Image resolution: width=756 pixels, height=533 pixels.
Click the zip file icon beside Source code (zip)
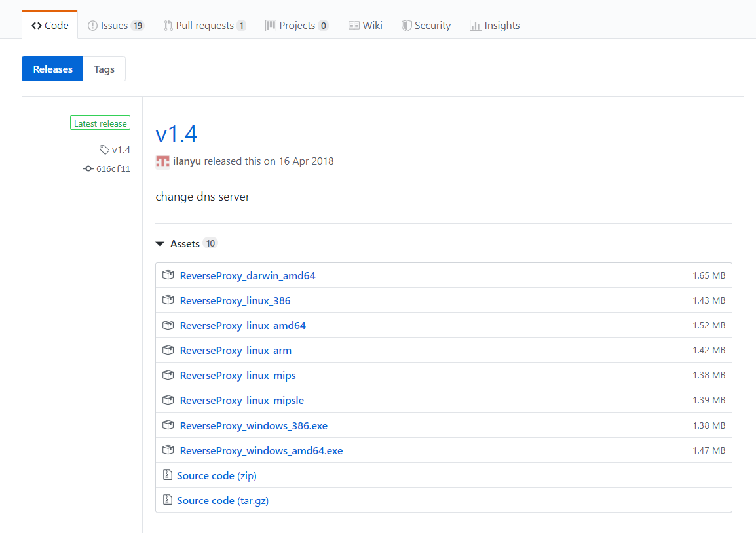click(x=167, y=475)
